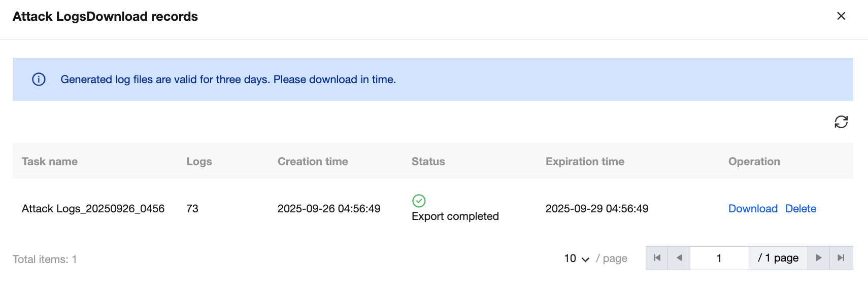Select the Logs column header
The image size is (868, 299).
point(199,161)
